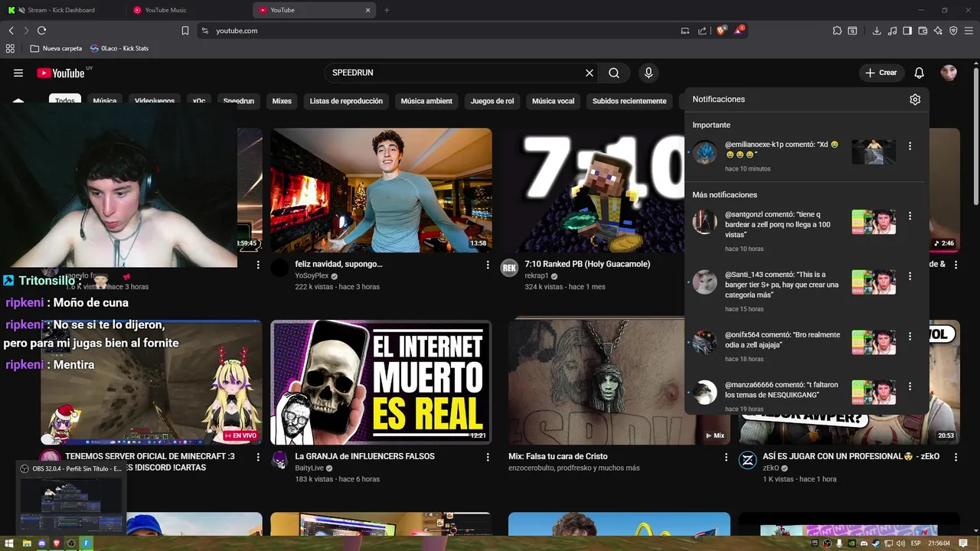Image resolution: width=980 pixels, height=551 pixels.
Task: Open more actions for GRANJA de INFLUENCERS video
Action: click(x=488, y=457)
